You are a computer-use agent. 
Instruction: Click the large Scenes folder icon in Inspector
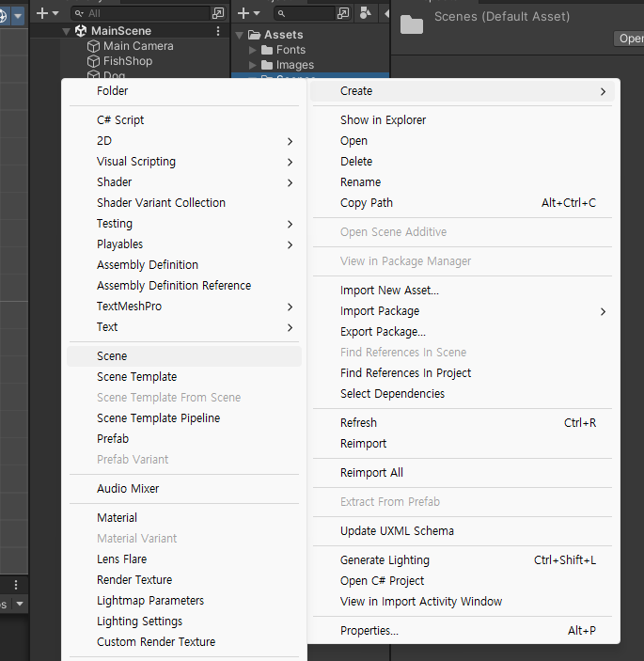click(412, 24)
